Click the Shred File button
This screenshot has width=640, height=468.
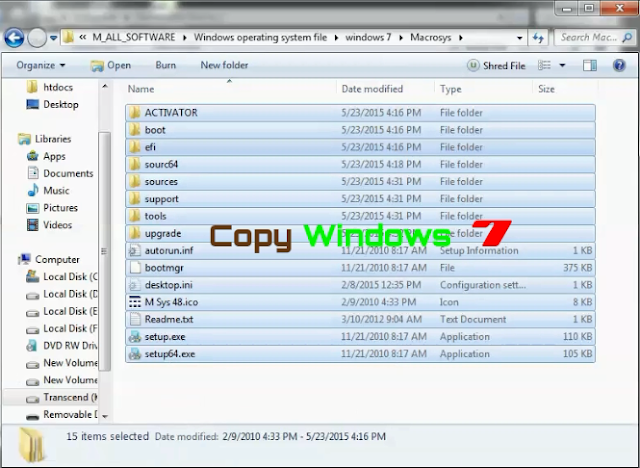click(x=496, y=66)
